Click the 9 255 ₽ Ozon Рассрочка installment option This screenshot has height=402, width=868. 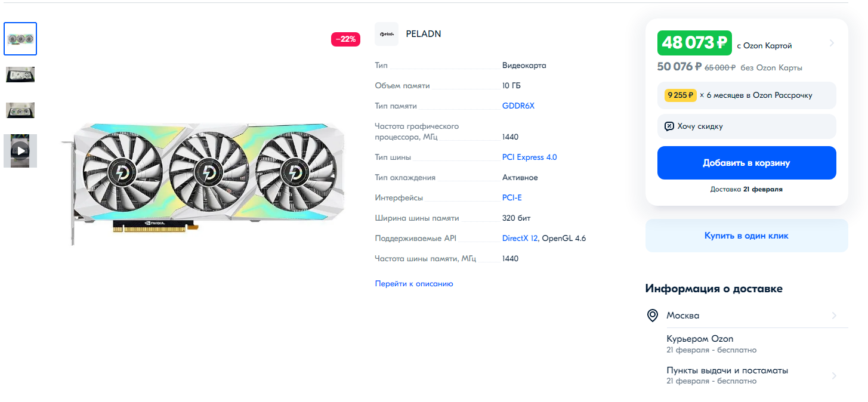746,95
